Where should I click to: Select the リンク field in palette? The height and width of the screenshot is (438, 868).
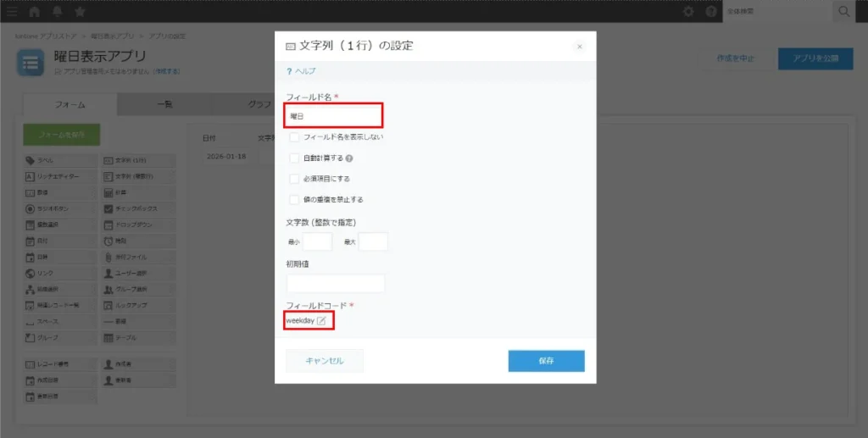[60, 273]
